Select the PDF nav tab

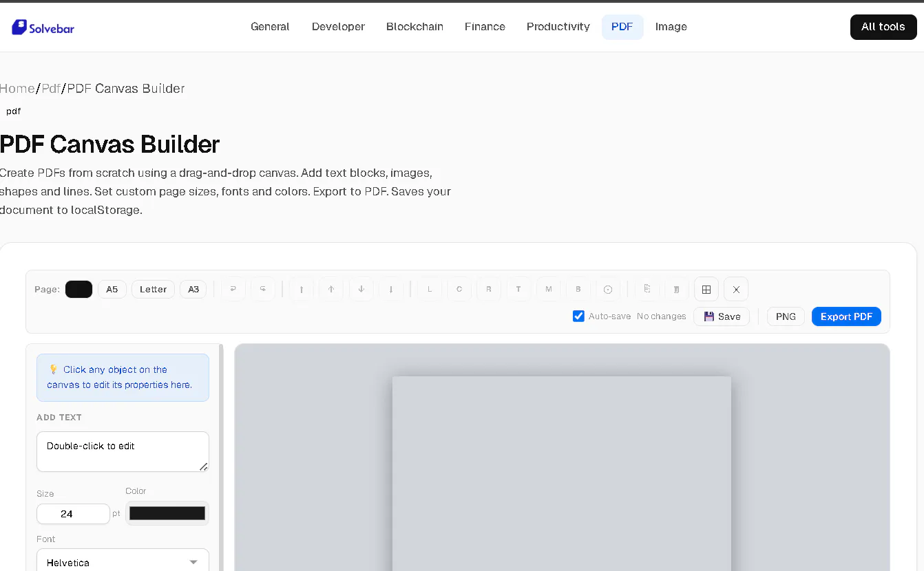[622, 27]
